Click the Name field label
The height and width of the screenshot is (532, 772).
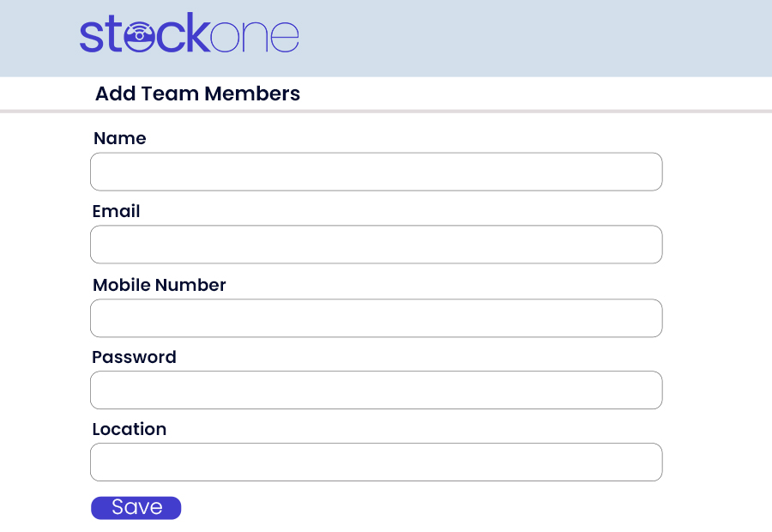tap(120, 138)
